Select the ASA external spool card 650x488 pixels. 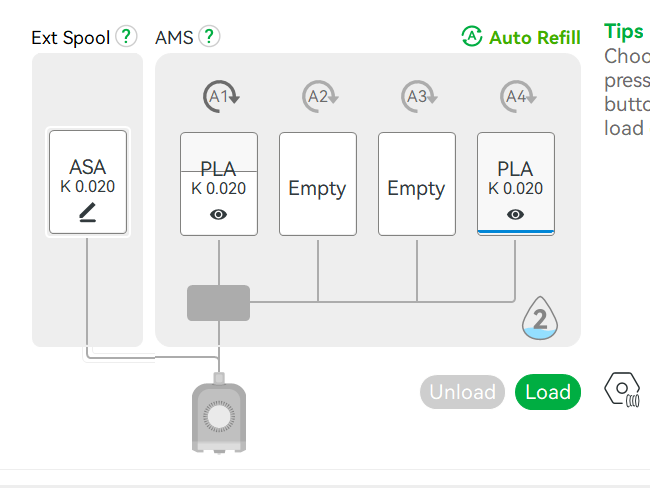point(88,182)
